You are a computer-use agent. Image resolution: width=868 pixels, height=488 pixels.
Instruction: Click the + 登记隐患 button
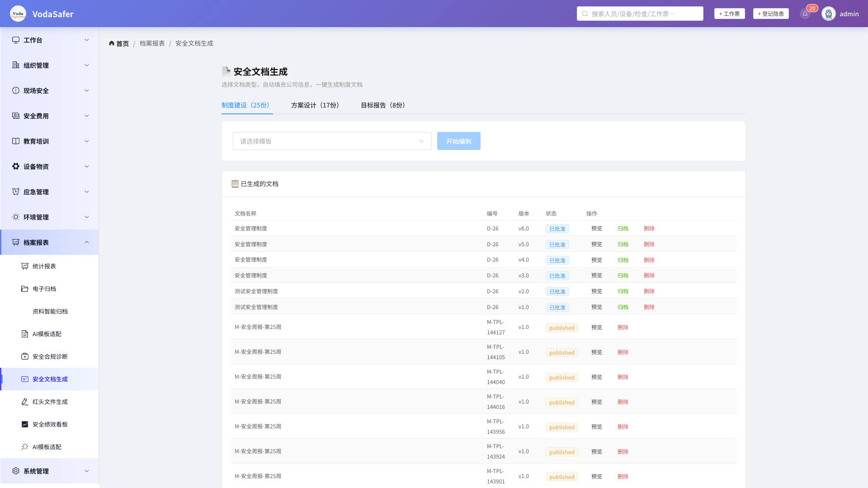click(771, 14)
